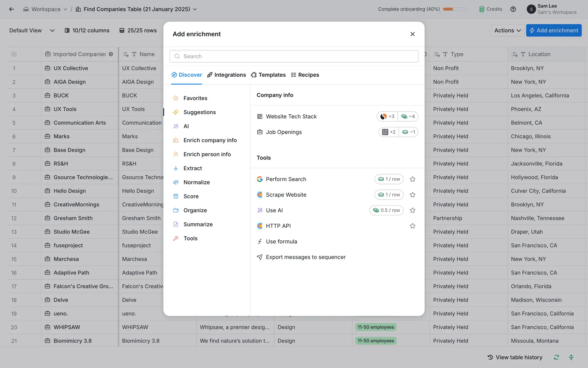Click the refresh table icon
Screen dimensions: 588x368
(556, 357)
